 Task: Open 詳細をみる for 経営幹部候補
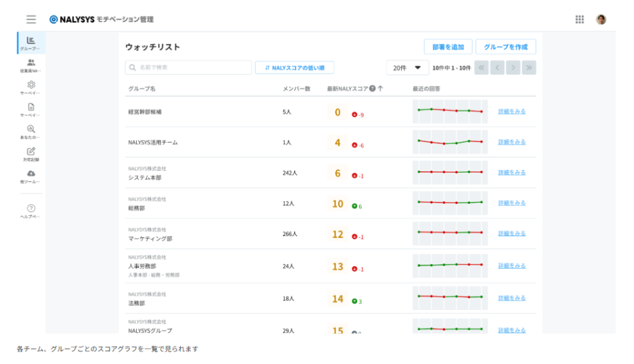point(512,111)
